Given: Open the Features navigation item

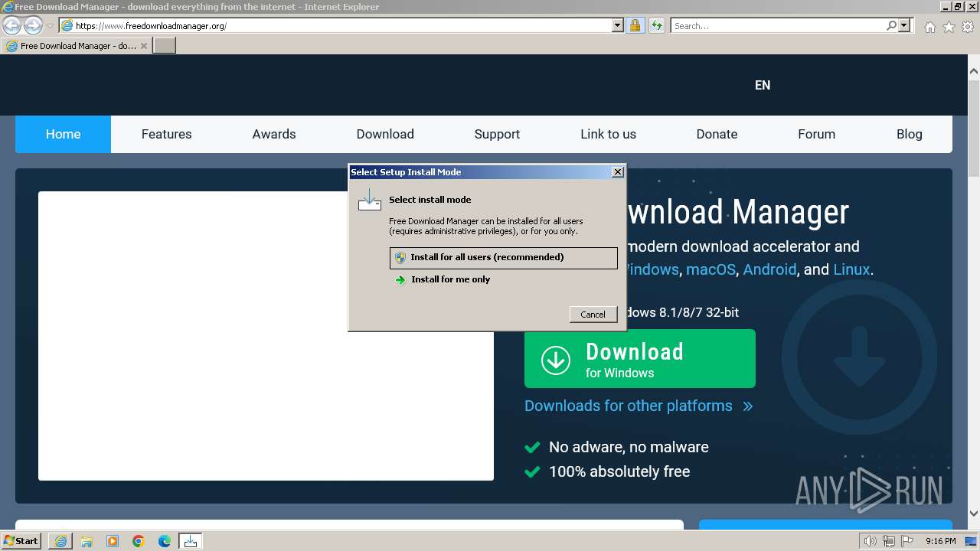Looking at the screenshot, I should 166,134.
